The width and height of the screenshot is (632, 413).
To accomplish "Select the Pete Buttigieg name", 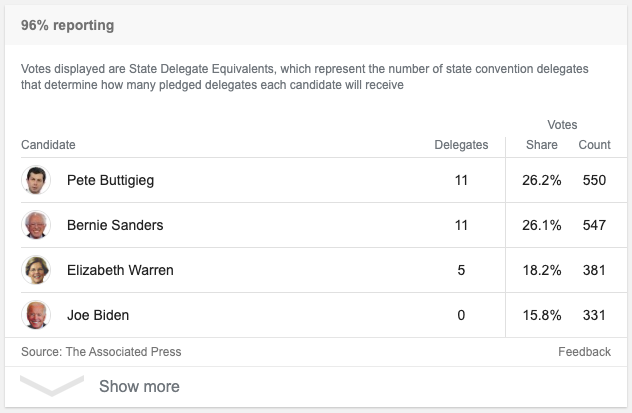I will [x=110, y=181].
